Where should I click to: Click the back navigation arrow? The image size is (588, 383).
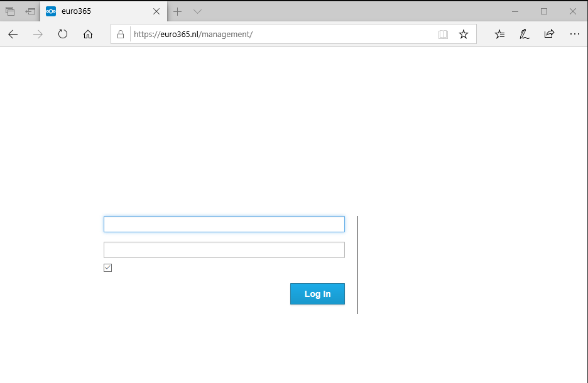click(13, 35)
